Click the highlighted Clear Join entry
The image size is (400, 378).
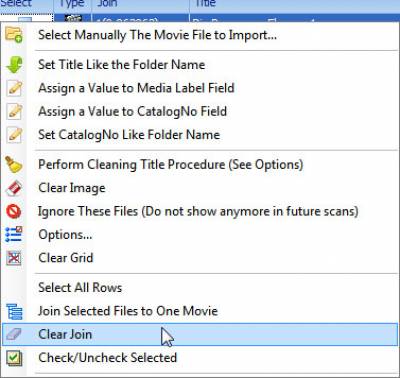click(200, 334)
